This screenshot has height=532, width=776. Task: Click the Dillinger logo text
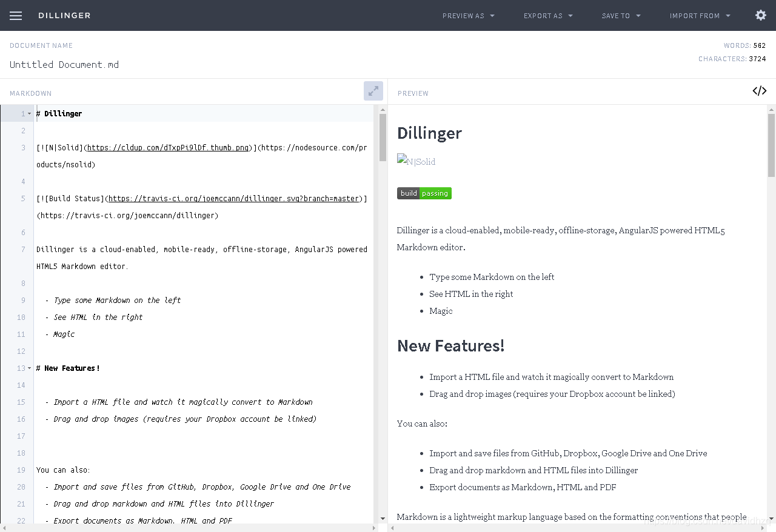point(64,16)
